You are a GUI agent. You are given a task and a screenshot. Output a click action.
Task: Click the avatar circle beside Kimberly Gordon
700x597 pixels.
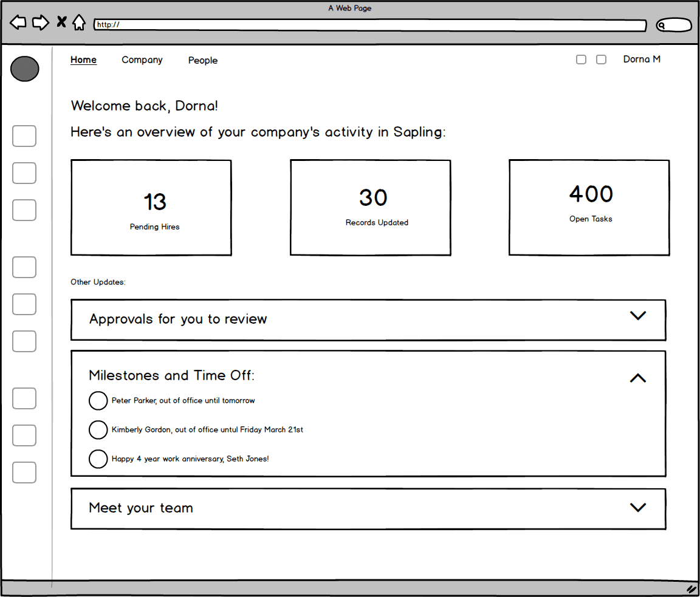98,429
